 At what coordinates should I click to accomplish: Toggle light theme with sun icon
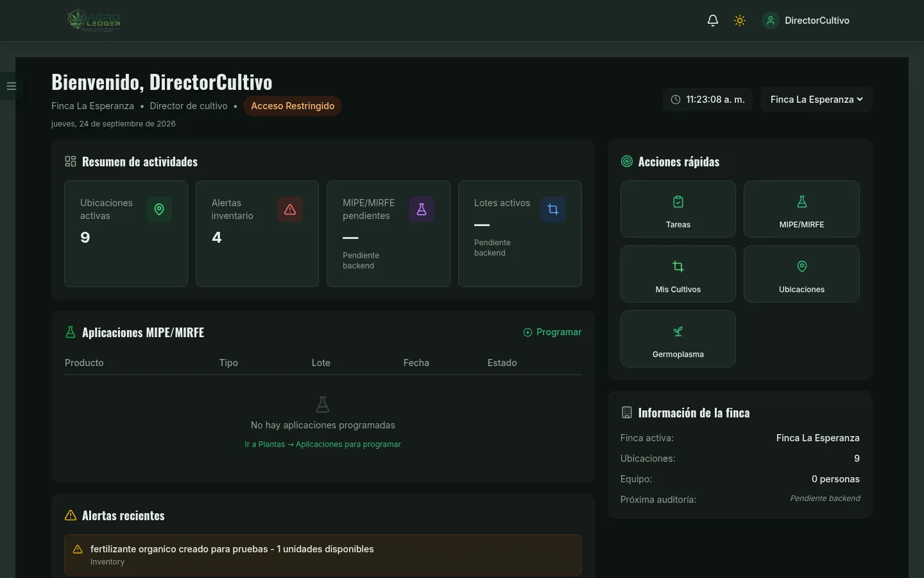740,21
